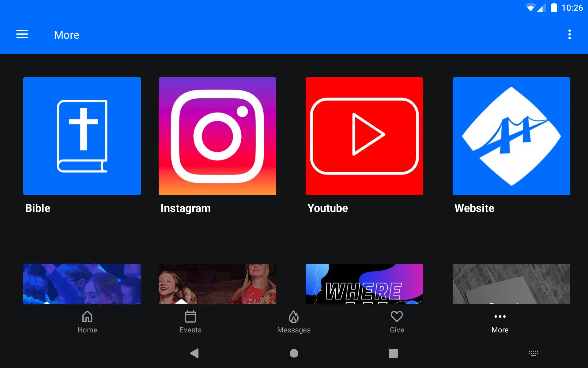588x368 pixels.
Task: Expand More options in bottom nav
Action: 499,322
